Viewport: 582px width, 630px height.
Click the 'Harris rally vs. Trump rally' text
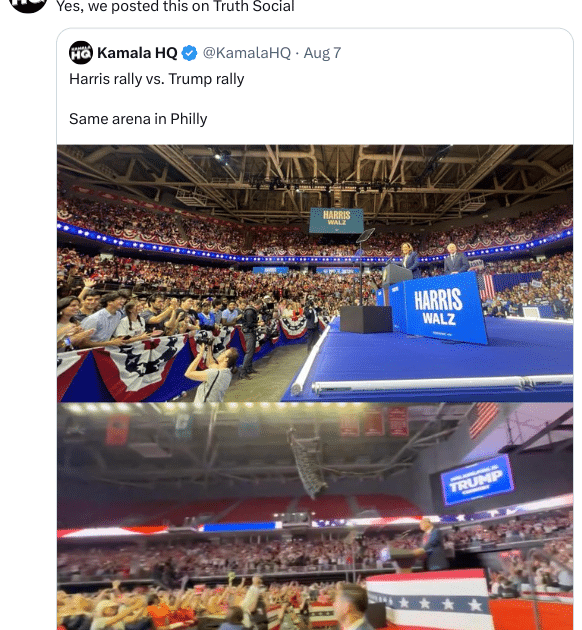[157, 79]
